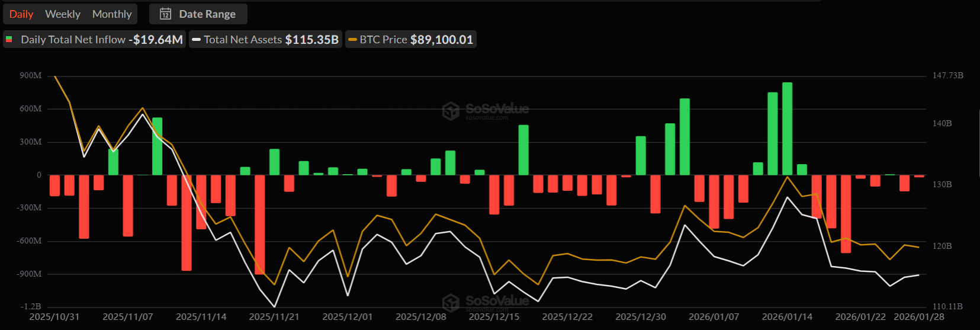Select the red bar above 2025/11/21 label
The height and width of the screenshot is (330, 980).
coord(259,224)
